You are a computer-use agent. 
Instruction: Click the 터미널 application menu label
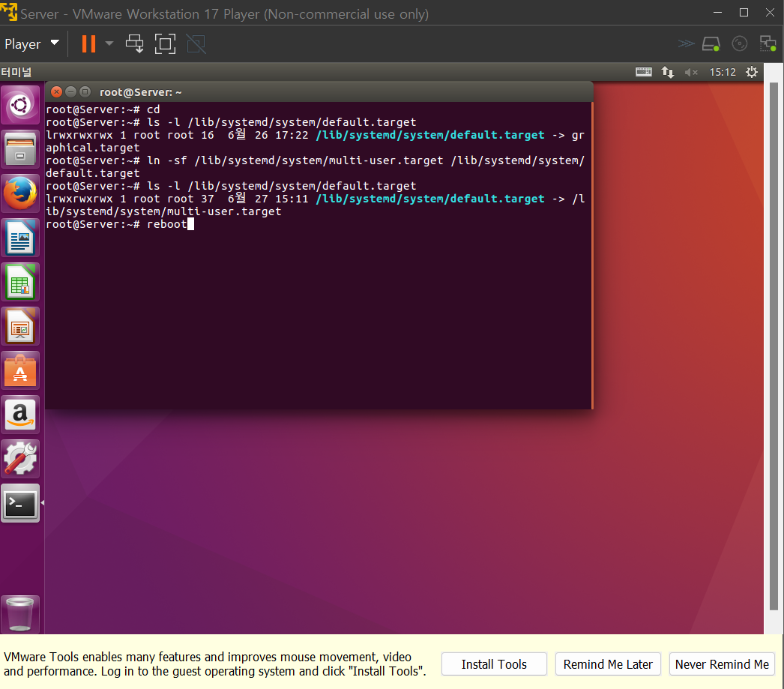coord(16,72)
